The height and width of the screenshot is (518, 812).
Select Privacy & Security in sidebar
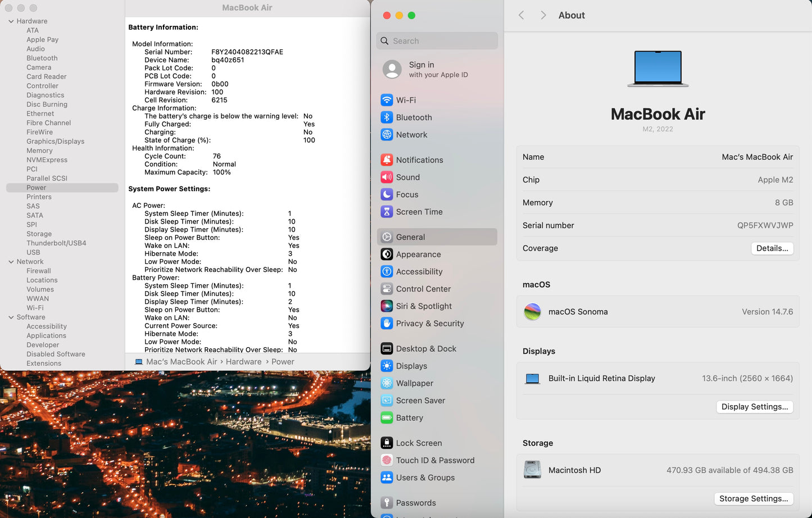click(429, 324)
